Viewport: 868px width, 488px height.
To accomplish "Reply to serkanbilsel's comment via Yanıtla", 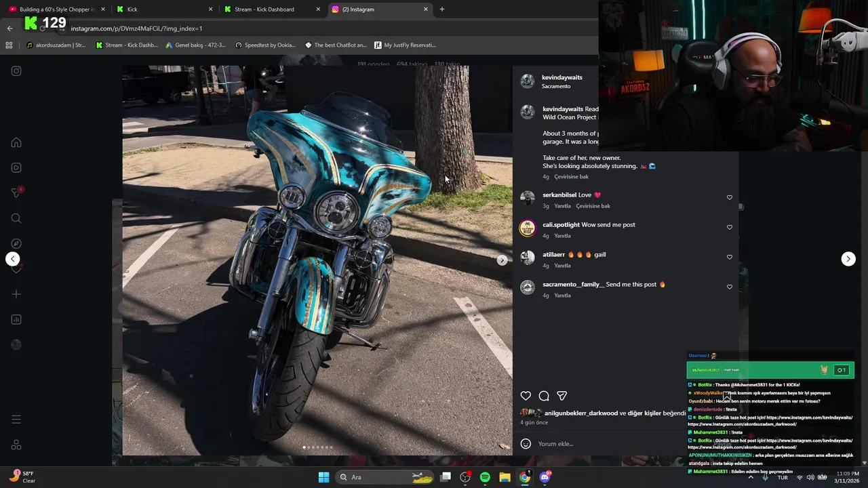I will coord(562,206).
